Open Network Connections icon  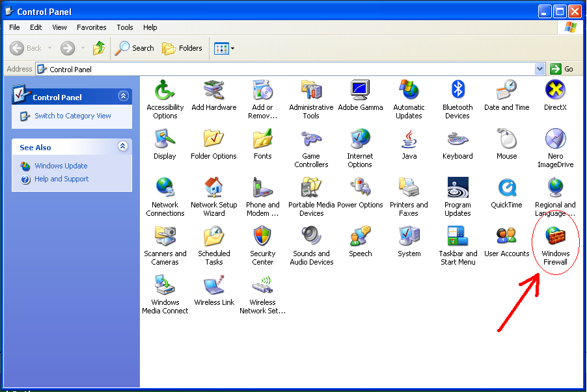point(165,189)
